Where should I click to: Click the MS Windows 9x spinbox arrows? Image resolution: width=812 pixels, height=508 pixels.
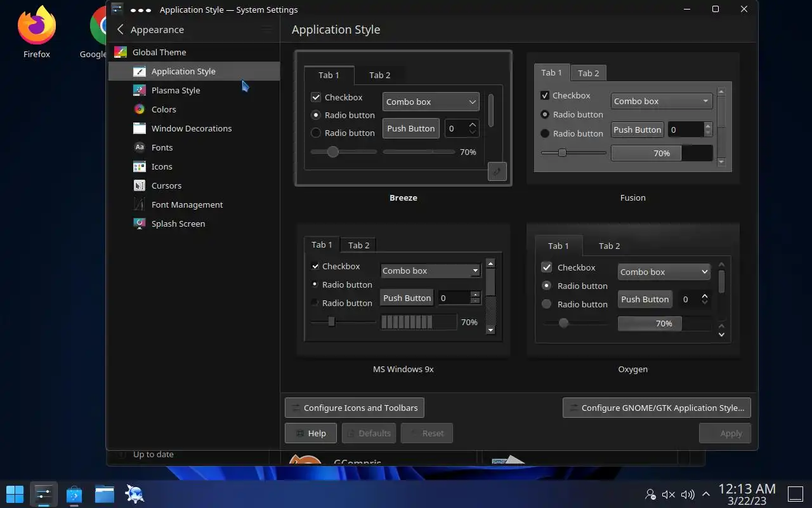tap(475, 297)
